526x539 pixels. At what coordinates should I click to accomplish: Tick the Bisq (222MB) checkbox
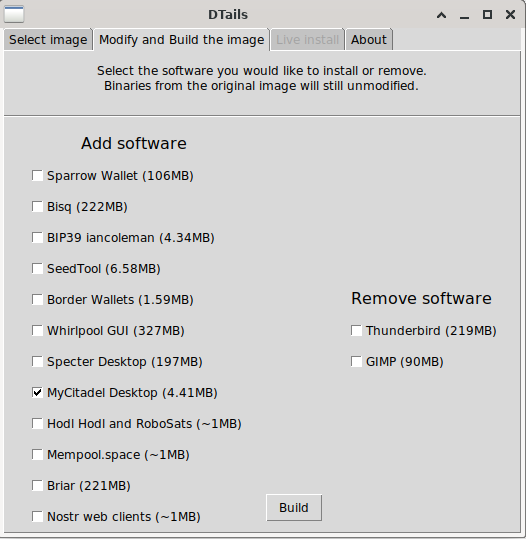[x=37, y=207]
